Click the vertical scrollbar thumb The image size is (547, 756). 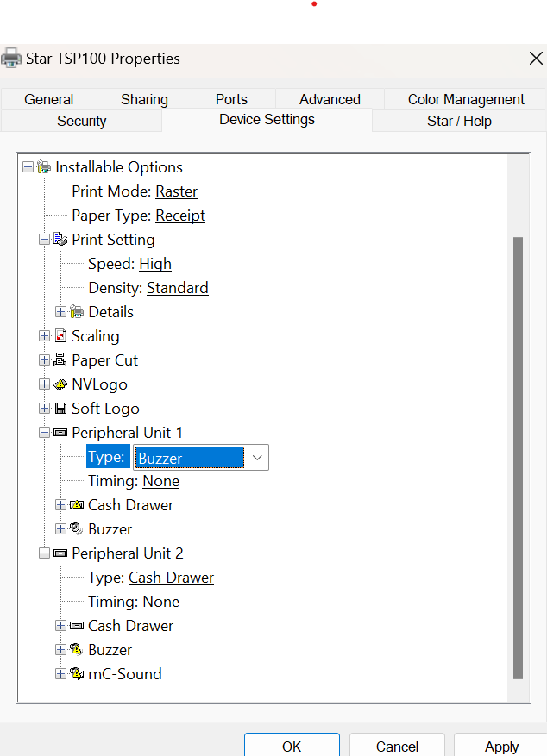pyautogui.click(x=518, y=458)
